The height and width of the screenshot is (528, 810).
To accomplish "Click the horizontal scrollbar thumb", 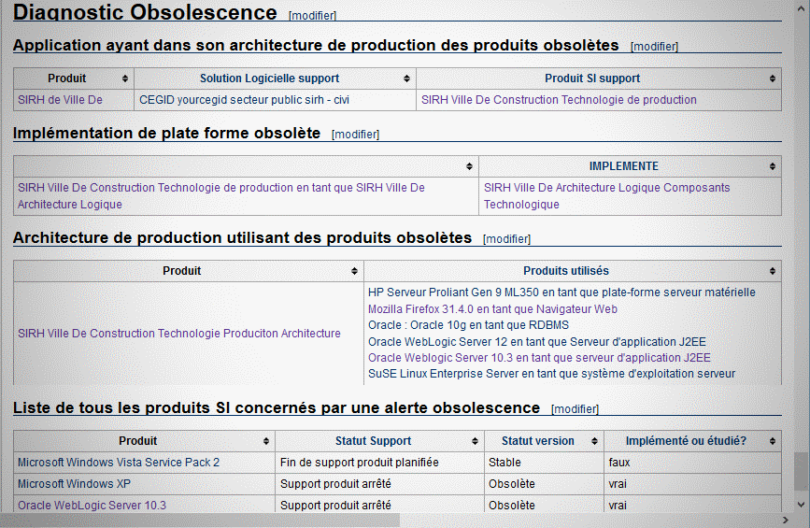I will point(200,520).
